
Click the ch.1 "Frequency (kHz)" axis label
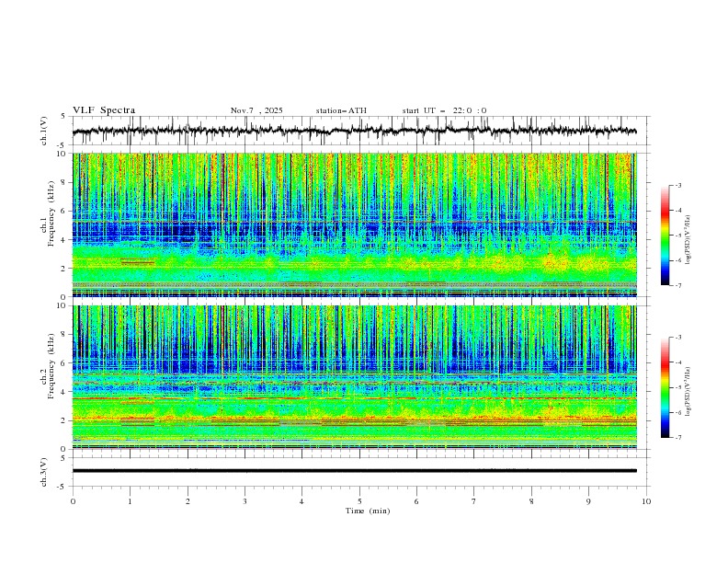[52, 214]
